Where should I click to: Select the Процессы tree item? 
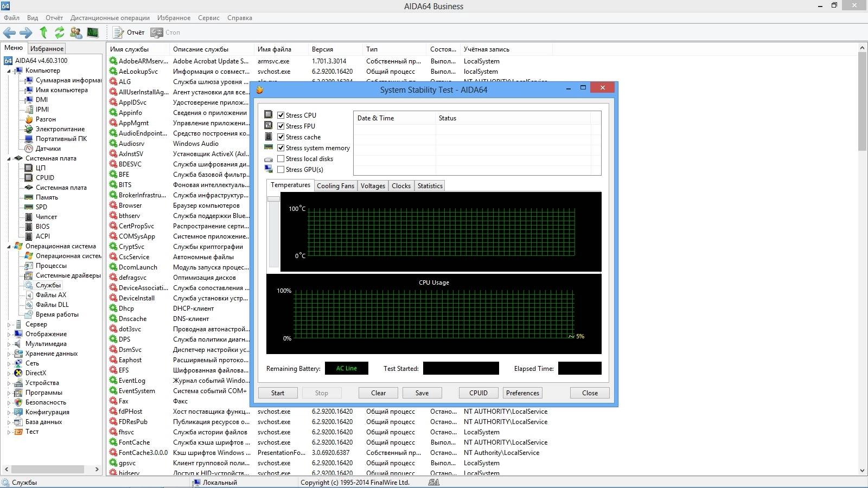(51, 266)
